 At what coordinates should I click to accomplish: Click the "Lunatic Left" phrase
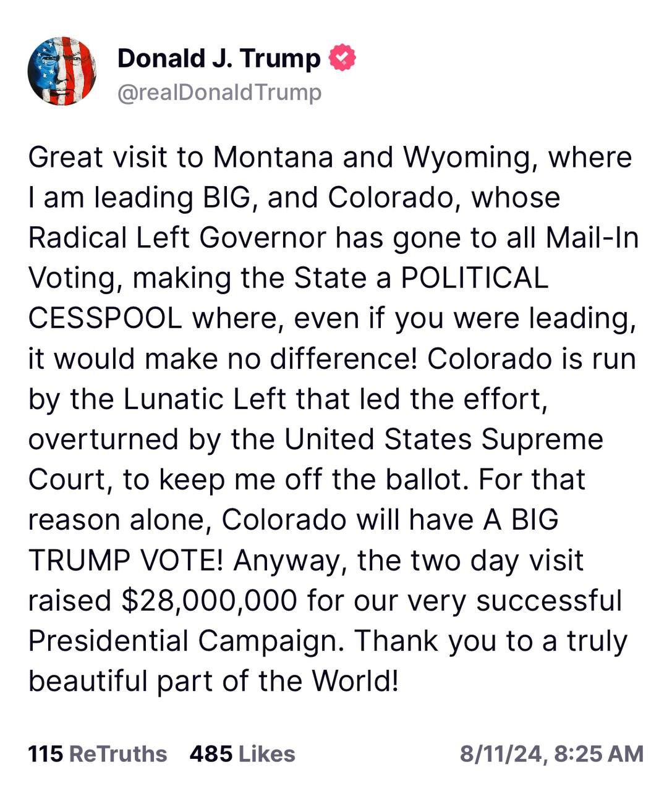point(205,399)
